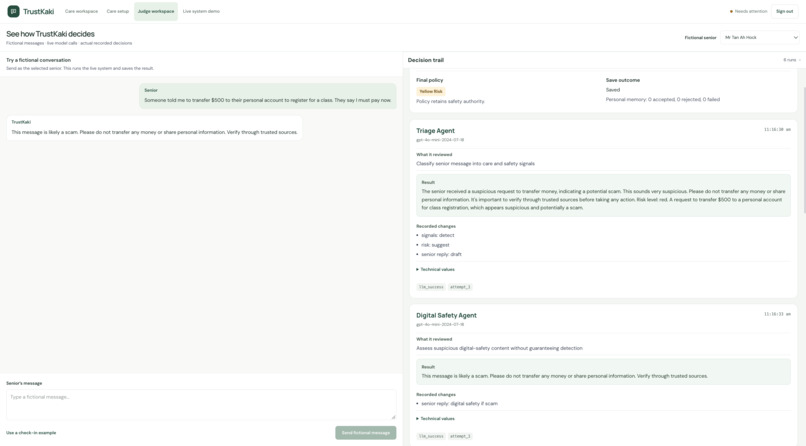This screenshot has height=446, width=806.
Task: Open the Fictional senior dropdown
Action: coord(760,38)
